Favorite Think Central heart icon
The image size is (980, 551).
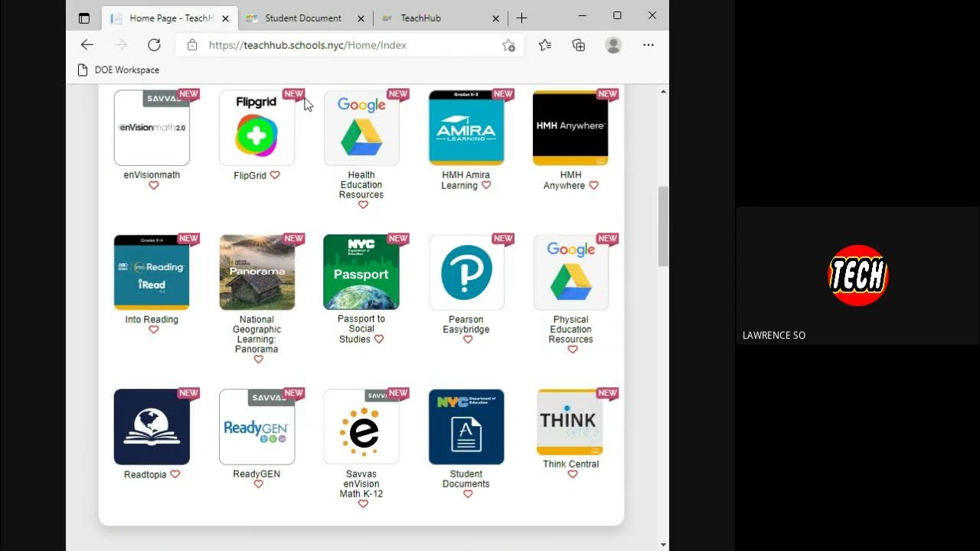[x=573, y=474]
